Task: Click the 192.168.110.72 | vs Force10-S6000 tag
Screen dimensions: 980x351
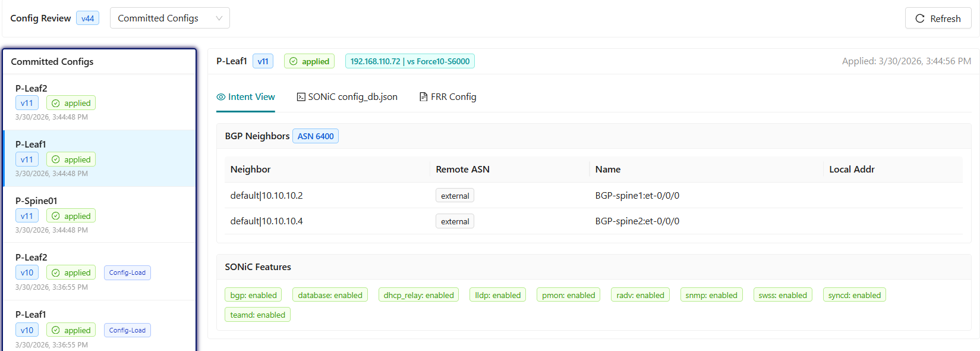Action: pos(410,61)
